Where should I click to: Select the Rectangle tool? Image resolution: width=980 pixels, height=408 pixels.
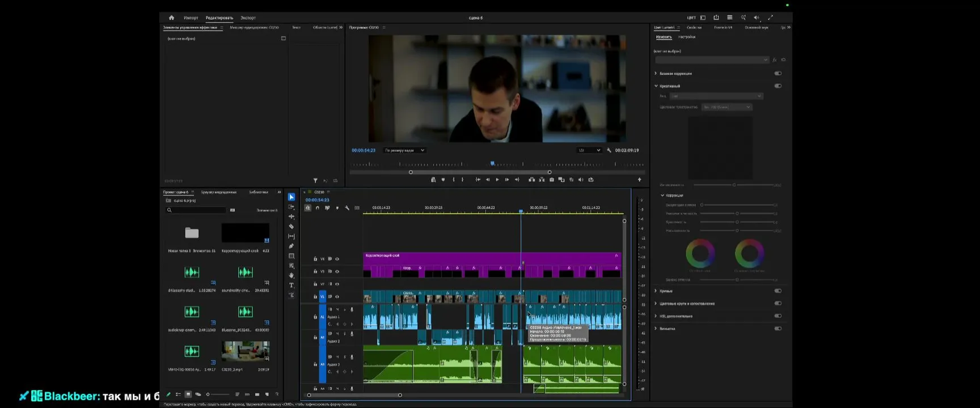point(292,256)
